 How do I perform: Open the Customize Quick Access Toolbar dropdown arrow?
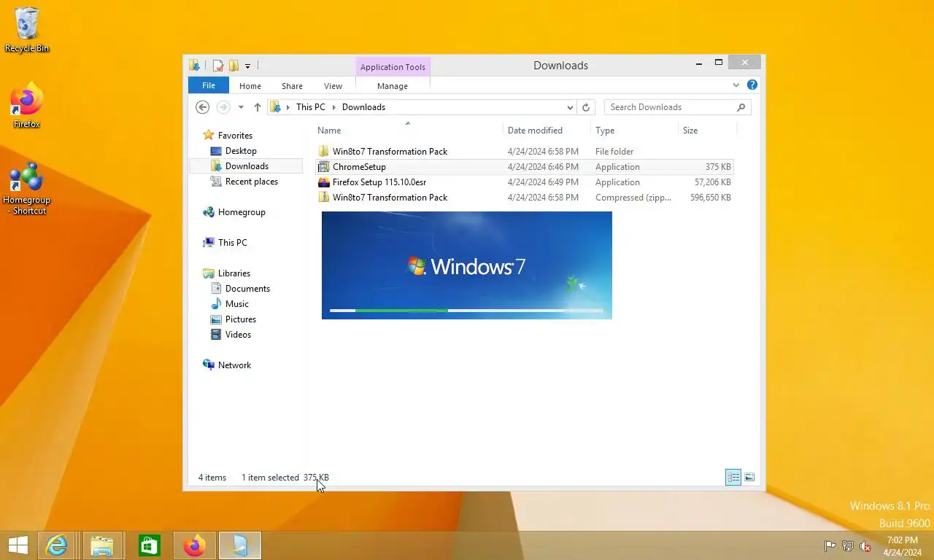[x=247, y=66]
